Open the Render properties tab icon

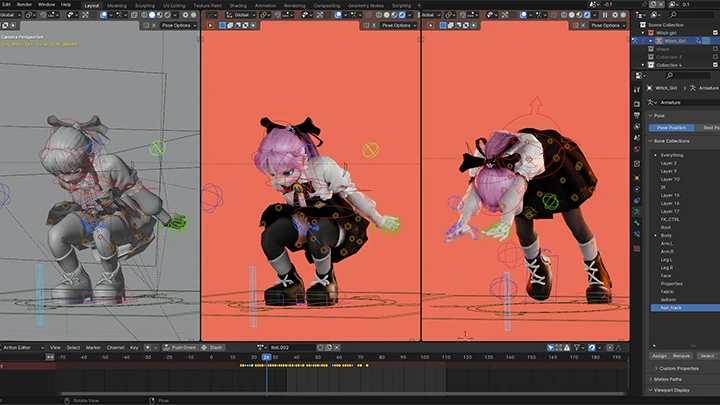coord(637,104)
